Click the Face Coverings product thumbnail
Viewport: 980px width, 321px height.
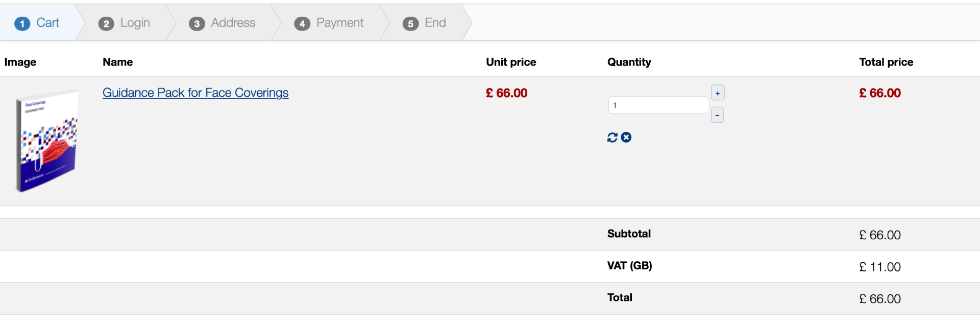click(x=47, y=141)
